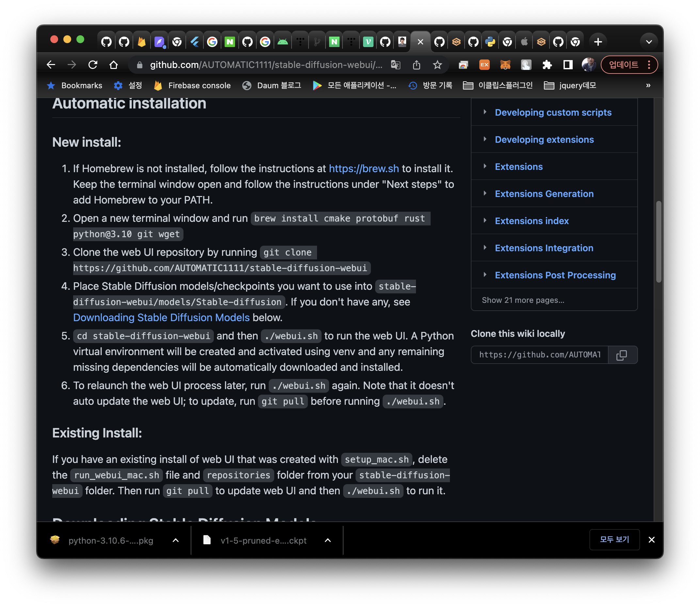Image resolution: width=700 pixels, height=607 pixels.
Task: Expand the Extensions index page entry
Action: pyautogui.click(x=485, y=220)
